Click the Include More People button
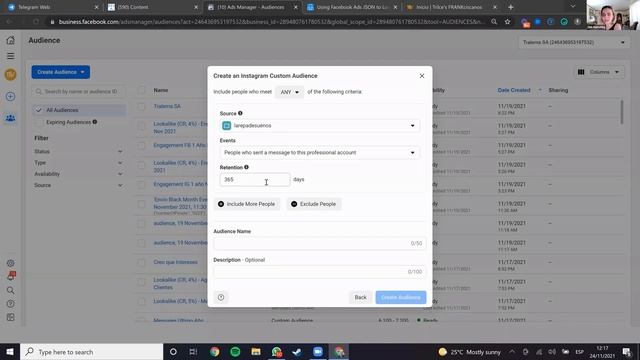Image resolution: width=640 pixels, height=360 pixels. pos(247,204)
